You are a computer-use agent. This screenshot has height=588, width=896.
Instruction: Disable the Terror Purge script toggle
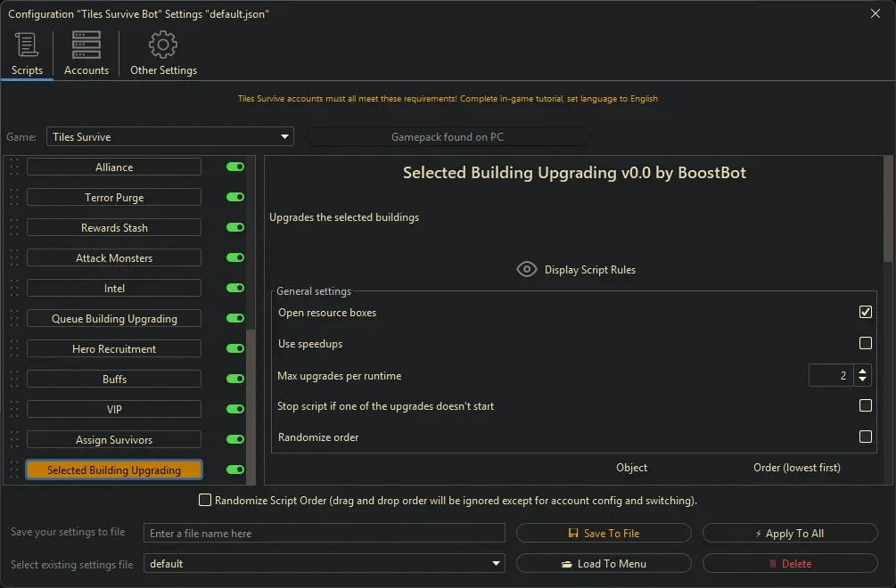click(235, 198)
